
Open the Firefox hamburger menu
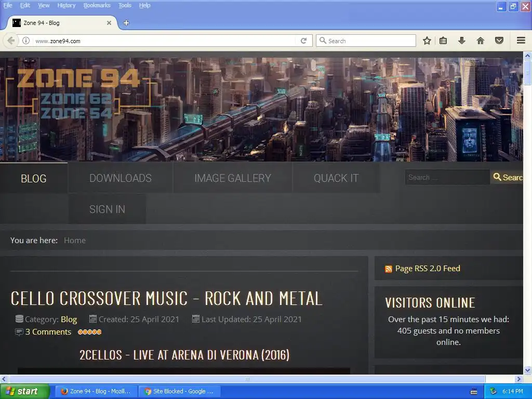tap(521, 41)
